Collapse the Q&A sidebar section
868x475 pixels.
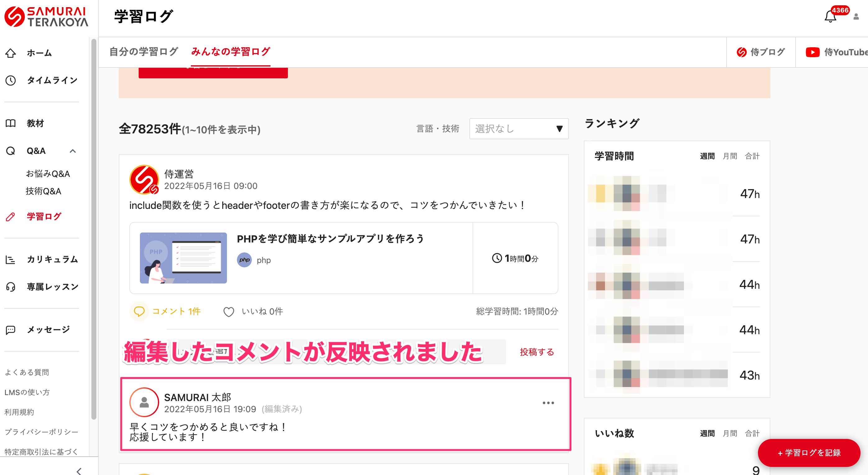click(x=73, y=151)
